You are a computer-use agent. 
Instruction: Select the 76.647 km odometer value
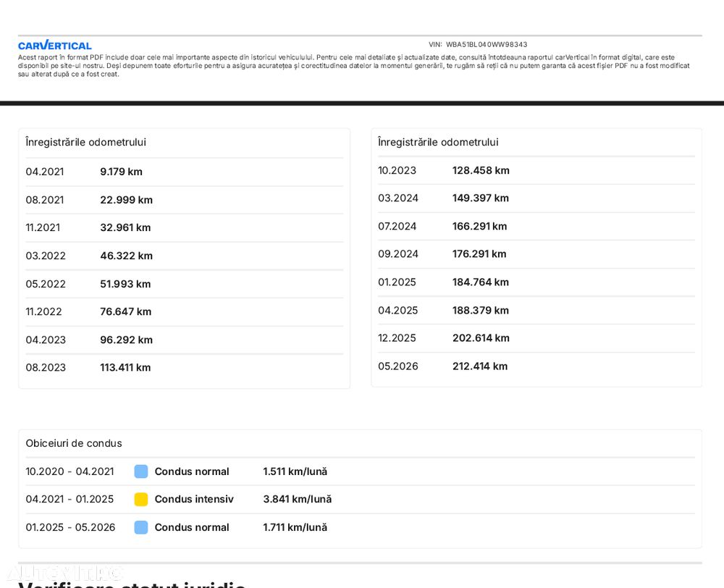tap(125, 312)
